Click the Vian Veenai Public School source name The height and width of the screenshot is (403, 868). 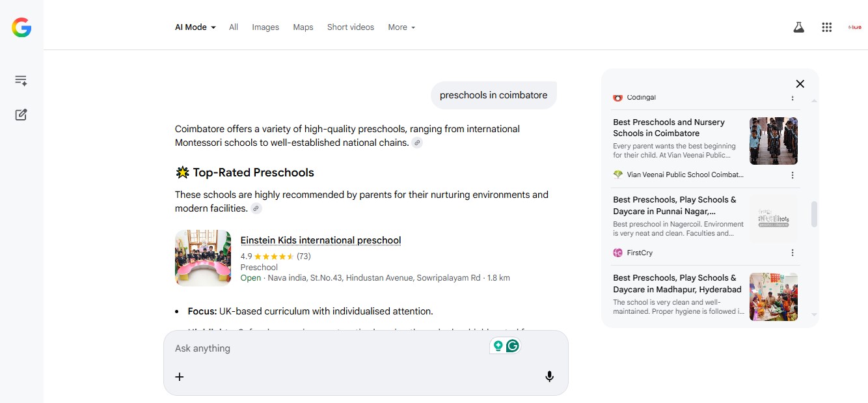tap(685, 174)
